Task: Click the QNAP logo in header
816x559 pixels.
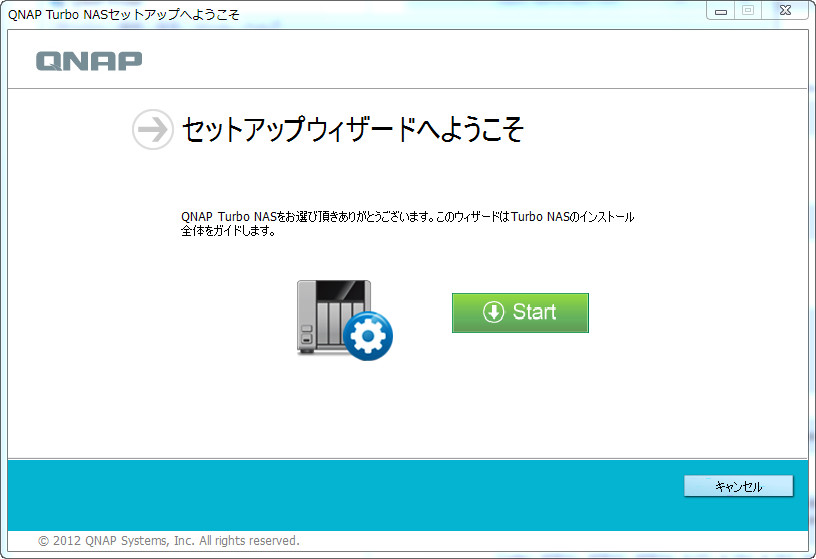Action: click(89, 61)
